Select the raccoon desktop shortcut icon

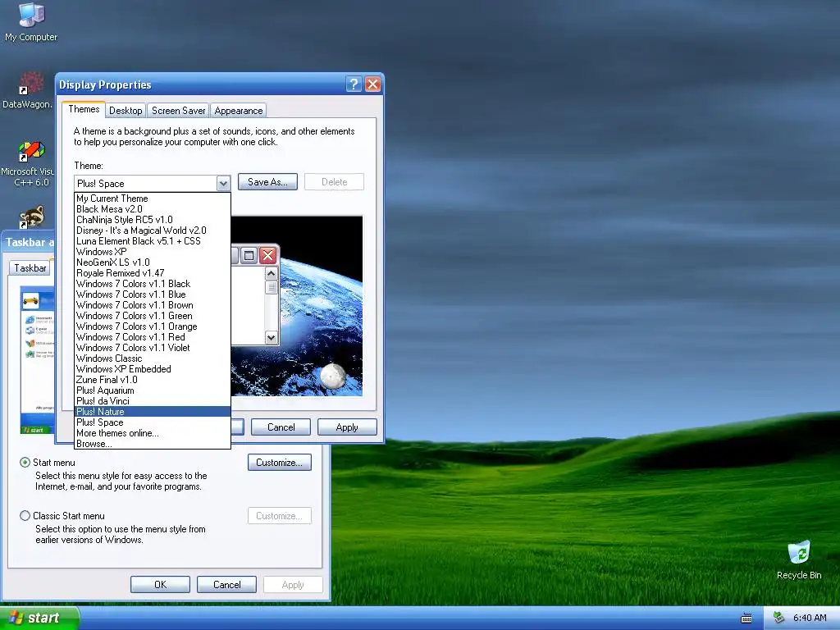click(x=32, y=217)
